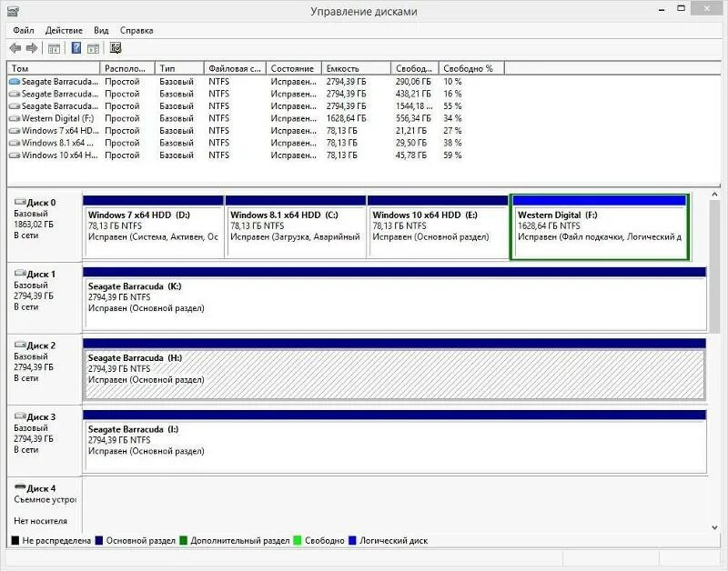Sort by the Тип column header

(x=179, y=68)
